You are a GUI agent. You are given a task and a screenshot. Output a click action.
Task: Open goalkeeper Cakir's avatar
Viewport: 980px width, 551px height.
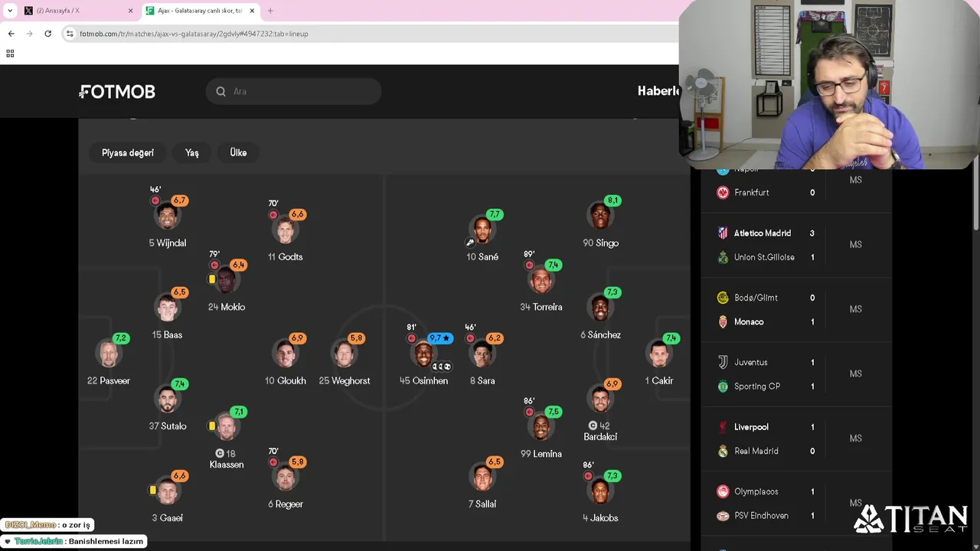click(658, 354)
